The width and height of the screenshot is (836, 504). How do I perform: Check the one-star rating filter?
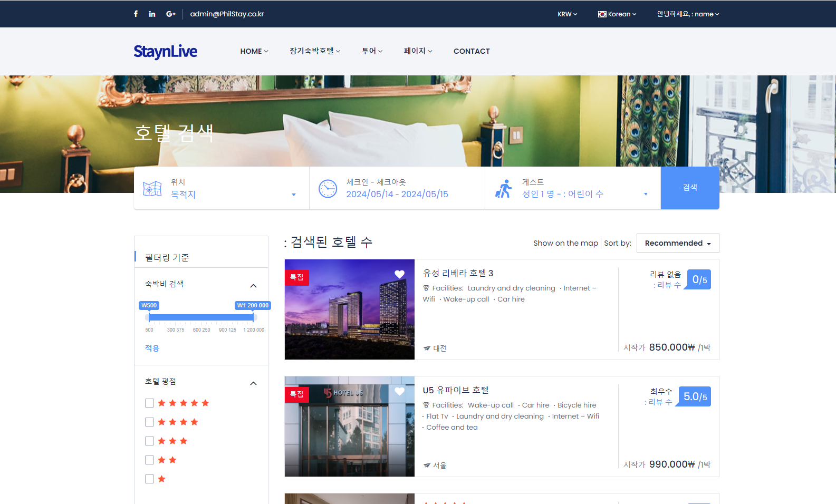(150, 479)
